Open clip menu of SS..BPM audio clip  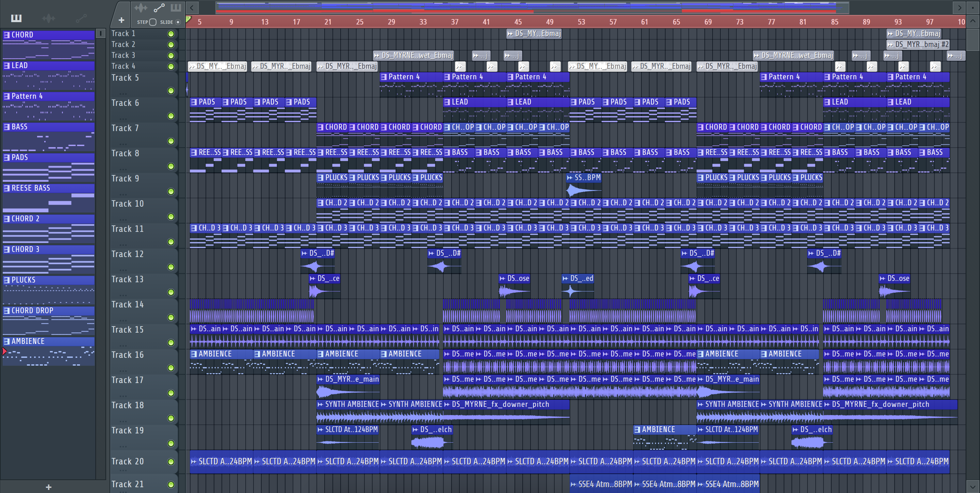[570, 178]
